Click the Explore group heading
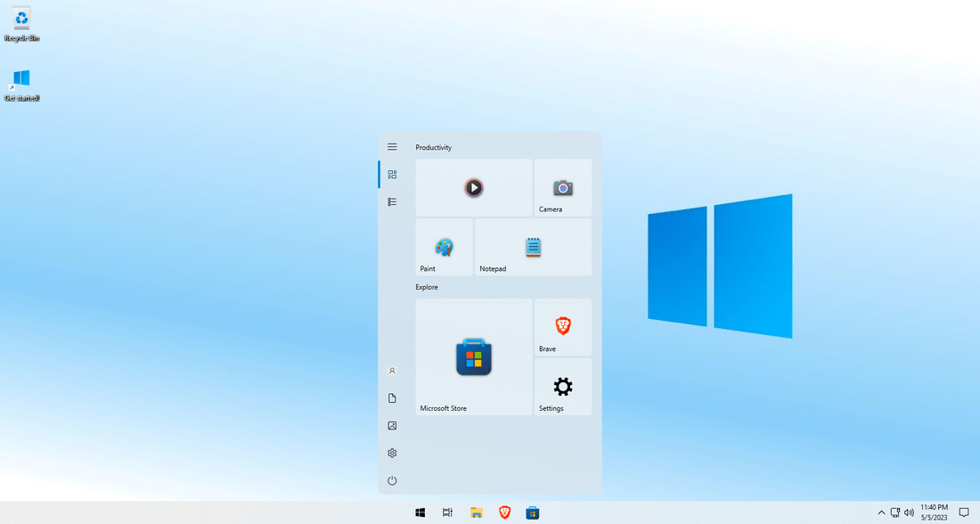 click(427, 287)
